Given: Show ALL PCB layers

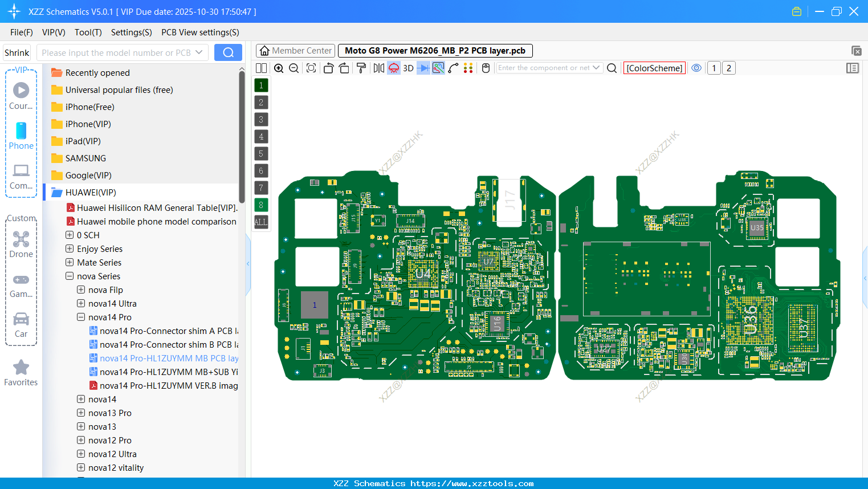Looking at the screenshot, I should [261, 222].
